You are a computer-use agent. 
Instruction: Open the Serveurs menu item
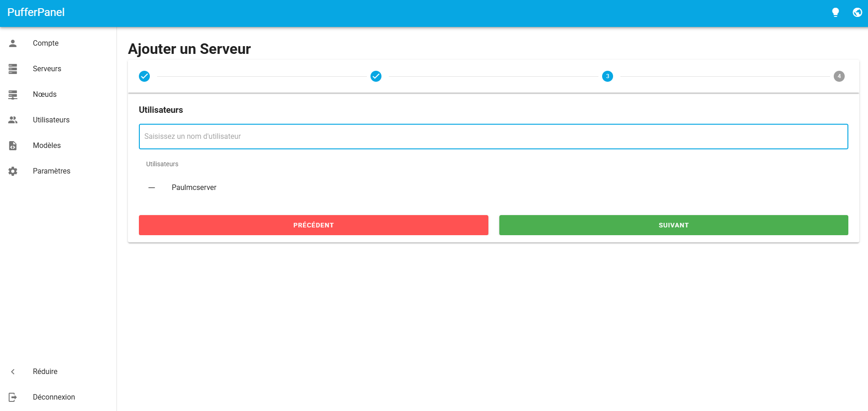pos(47,69)
